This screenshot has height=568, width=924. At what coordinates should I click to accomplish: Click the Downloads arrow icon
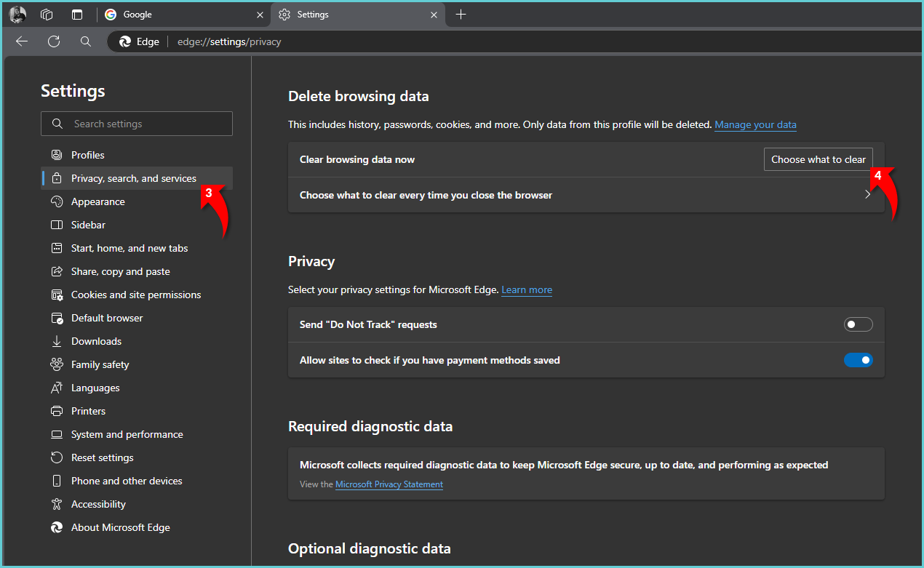click(x=57, y=341)
